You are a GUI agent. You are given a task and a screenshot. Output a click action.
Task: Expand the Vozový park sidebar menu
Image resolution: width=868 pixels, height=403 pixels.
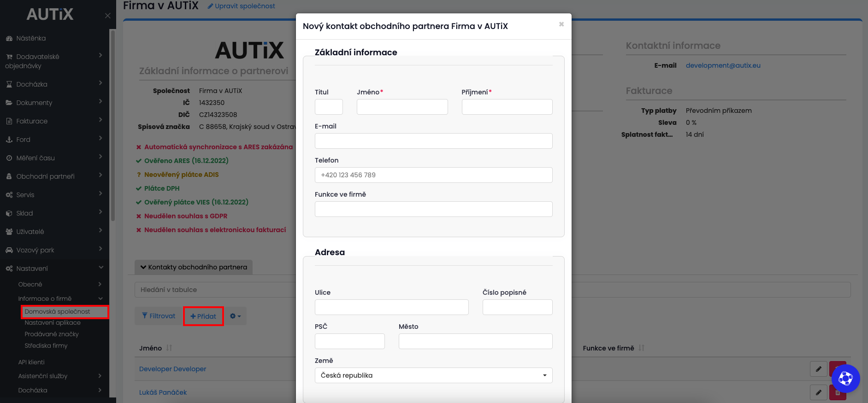click(x=54, y=250)
